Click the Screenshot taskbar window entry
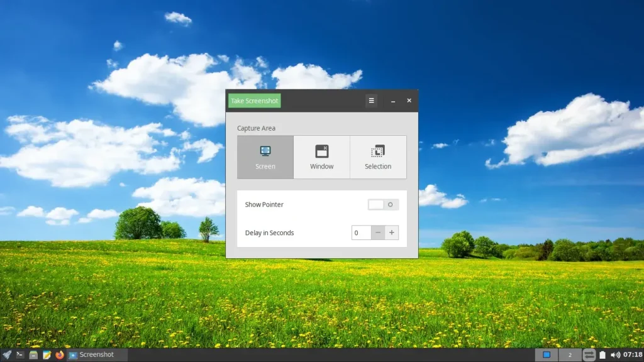The width and height of the screenshot is (644, 362). click(x=97, y=354)
